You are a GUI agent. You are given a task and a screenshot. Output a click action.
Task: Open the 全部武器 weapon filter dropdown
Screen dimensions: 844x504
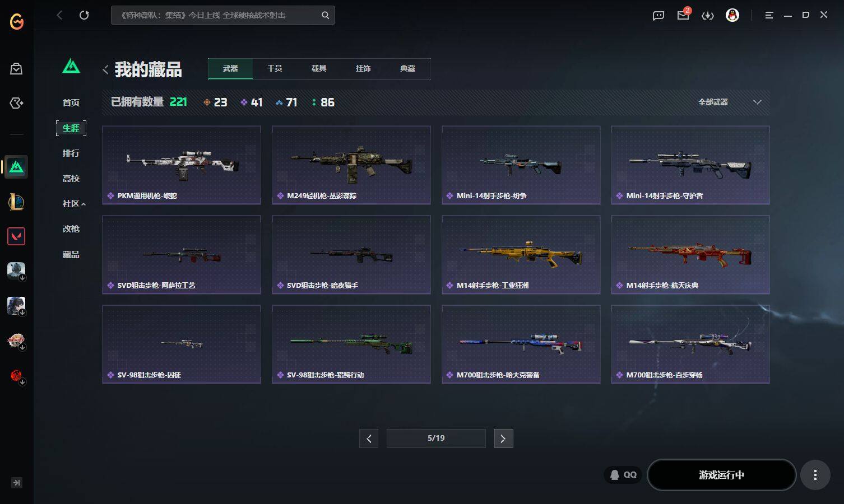[x=730, y=102]
